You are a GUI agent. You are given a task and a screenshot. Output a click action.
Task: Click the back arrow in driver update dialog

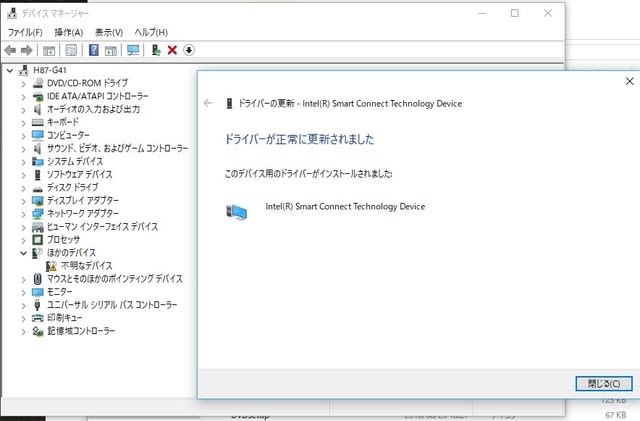tap(208, 103)
